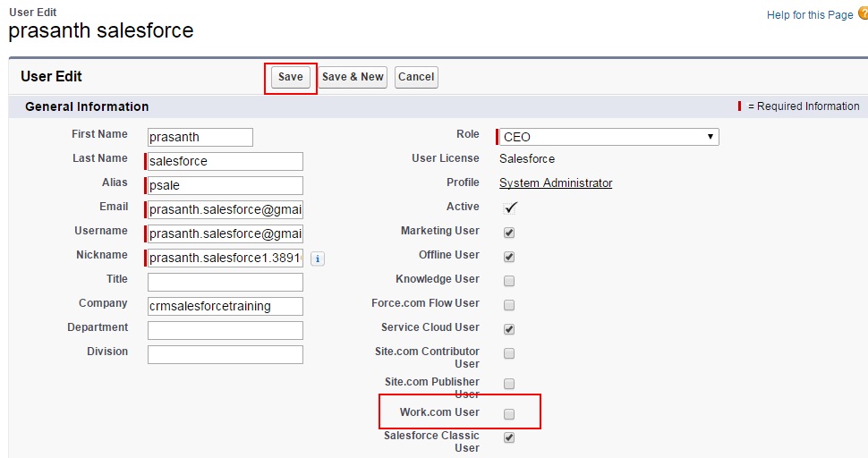Screen dimensions: 868x458
Task: Click the page title prasanth salesforce
Action: [x=101, y=30]
